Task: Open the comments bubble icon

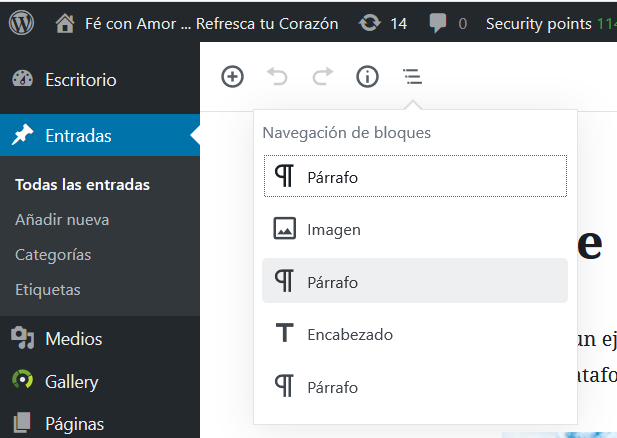Action: (x=438, y=23)
